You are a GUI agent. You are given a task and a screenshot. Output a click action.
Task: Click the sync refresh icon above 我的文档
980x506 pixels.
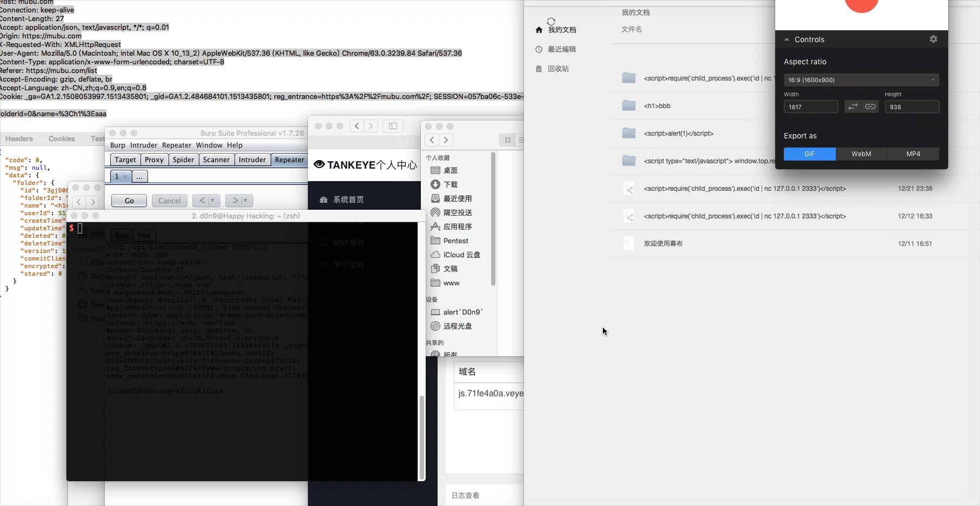click(551, 22)
